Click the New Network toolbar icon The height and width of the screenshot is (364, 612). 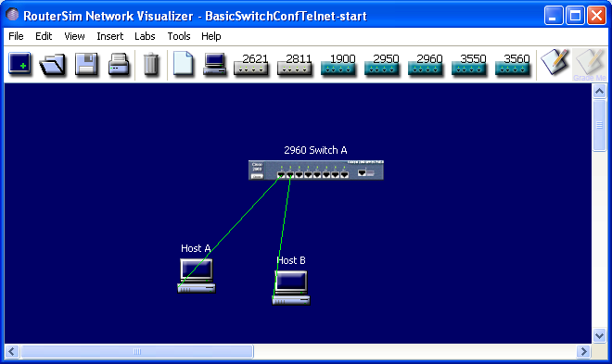[x=19, y=64]
